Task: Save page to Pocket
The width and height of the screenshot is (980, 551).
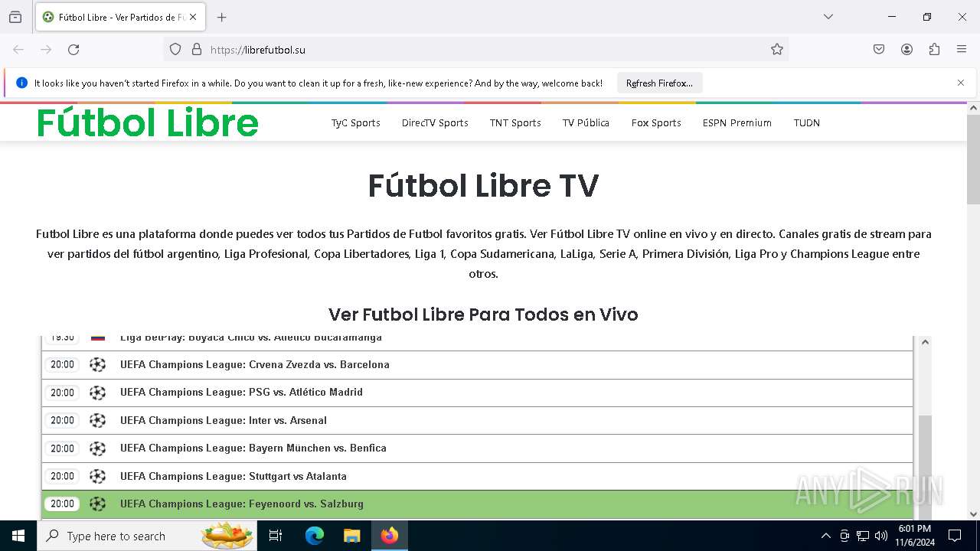Action: click(879, 49)
